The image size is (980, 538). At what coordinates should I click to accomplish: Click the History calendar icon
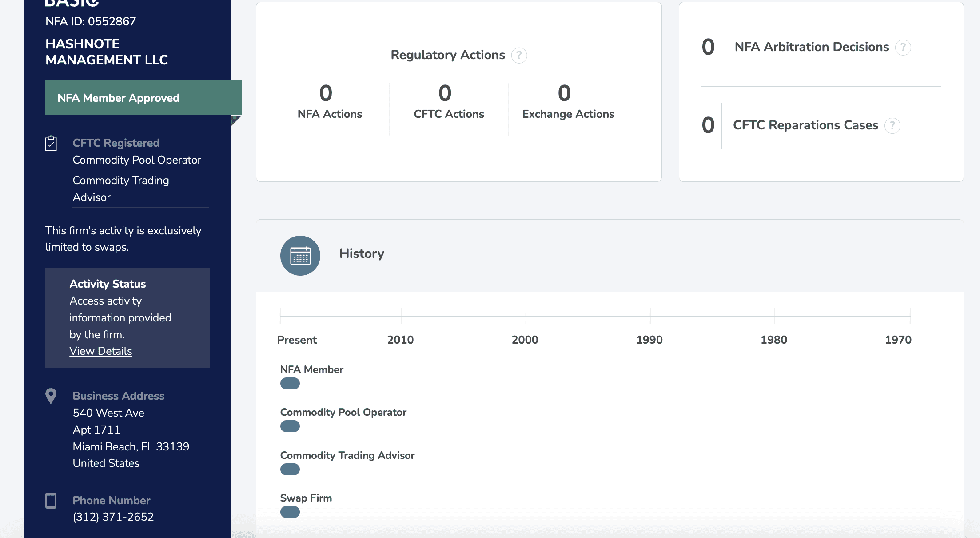coord(300,256)
